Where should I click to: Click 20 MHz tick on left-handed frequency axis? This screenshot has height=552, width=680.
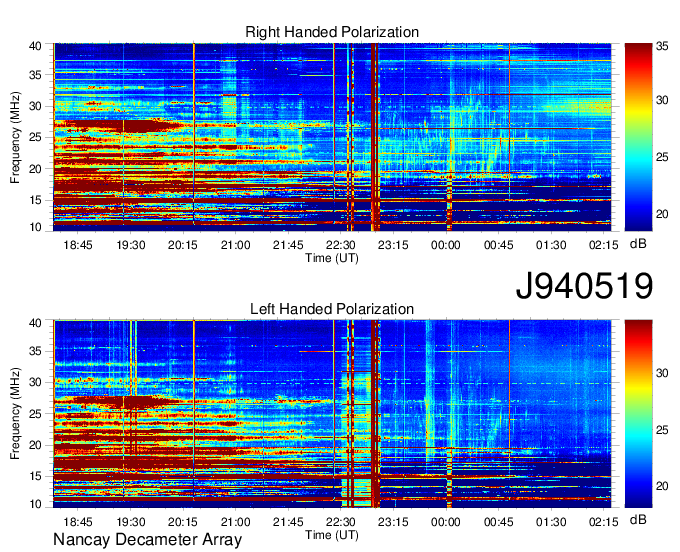coord(35,445)
